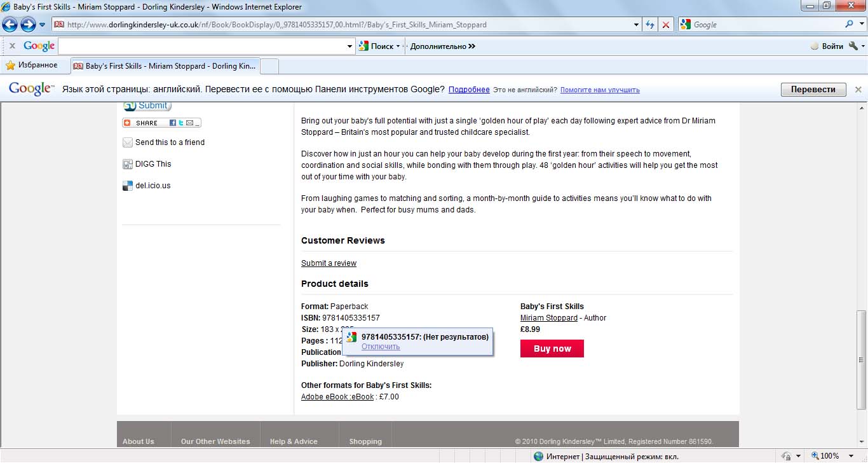868x463 pixels.
Task: Refresh the page with the Refresh icon
Action: [x=649, y=25]
